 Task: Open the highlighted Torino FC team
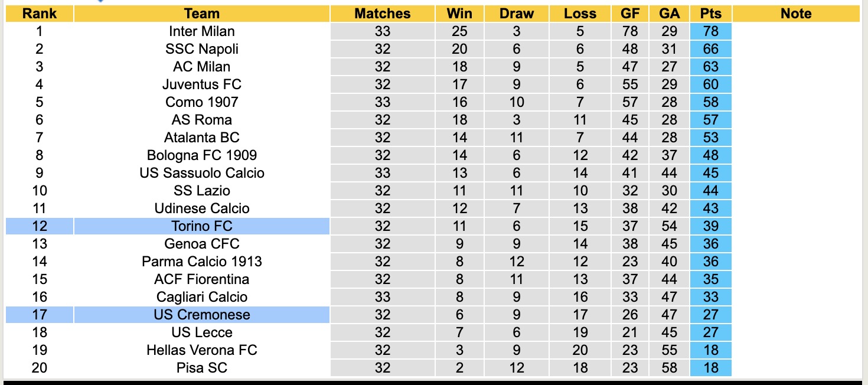tap(202, 226)
